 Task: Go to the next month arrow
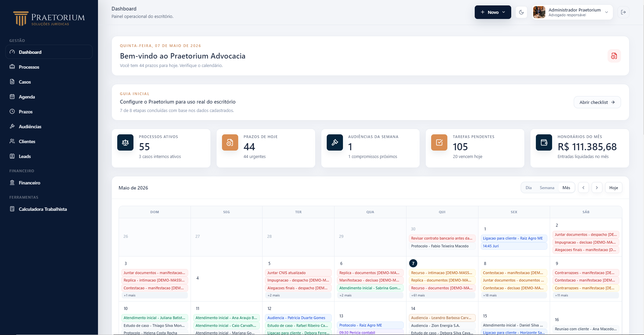(x=597, y=188)
